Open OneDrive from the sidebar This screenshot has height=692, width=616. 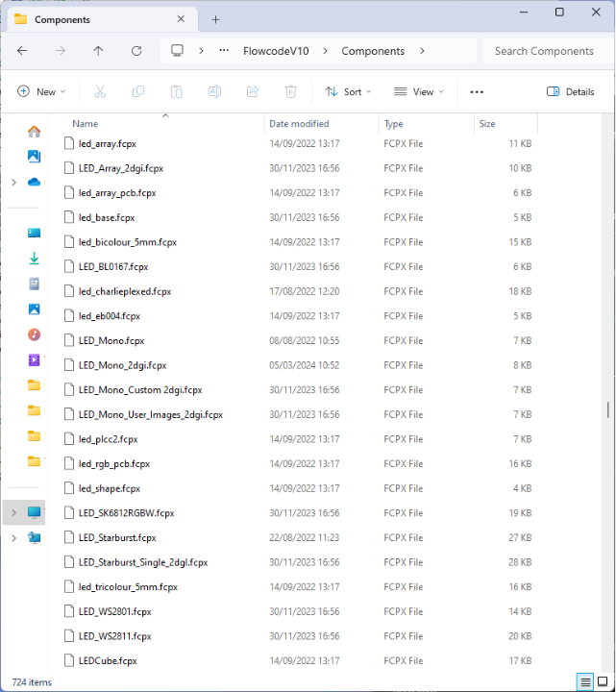tap(34, 182)
